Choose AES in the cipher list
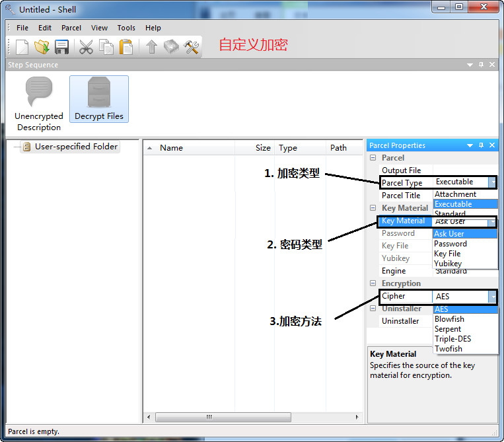Screen dimensions: 504x442 465,309
